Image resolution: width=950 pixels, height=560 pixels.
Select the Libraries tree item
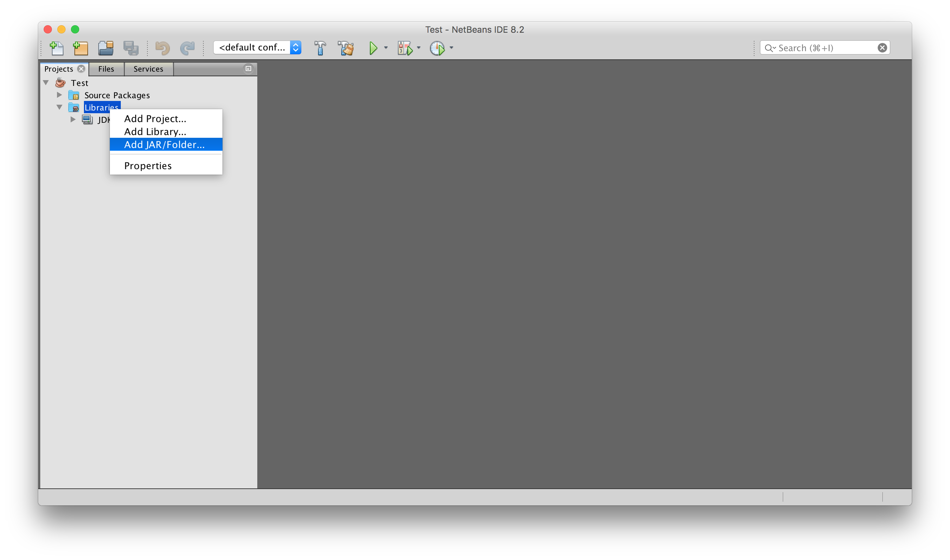pos(102,107)
